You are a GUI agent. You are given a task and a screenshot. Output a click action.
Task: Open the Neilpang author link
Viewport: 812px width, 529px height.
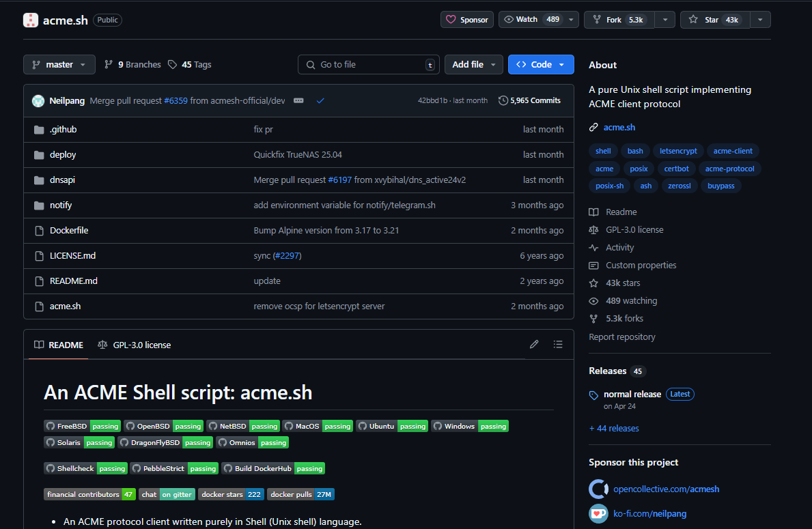(x=67, y=101)
